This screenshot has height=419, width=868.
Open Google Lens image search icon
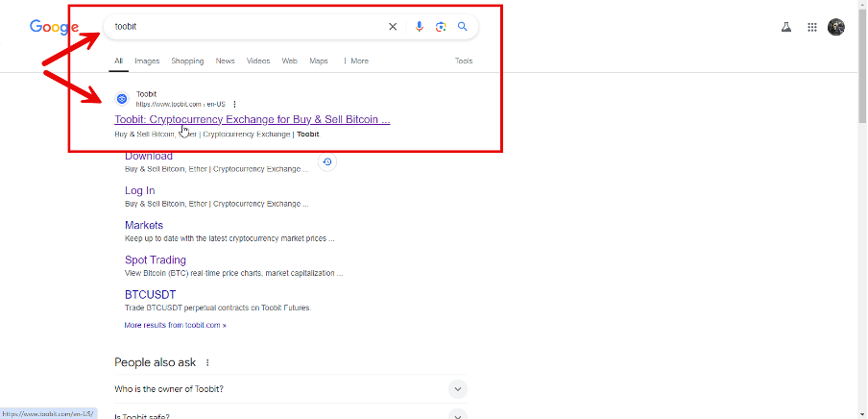coord(441,27)
